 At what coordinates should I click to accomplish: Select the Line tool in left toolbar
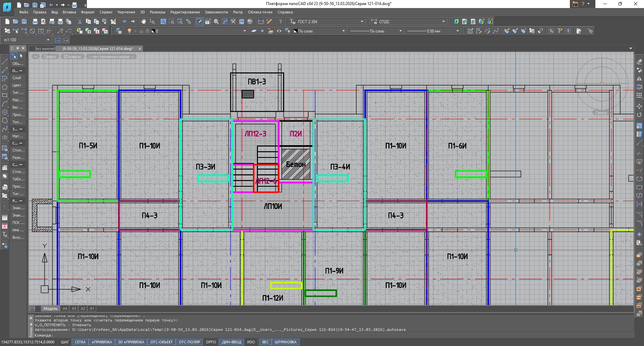[5, 62]
